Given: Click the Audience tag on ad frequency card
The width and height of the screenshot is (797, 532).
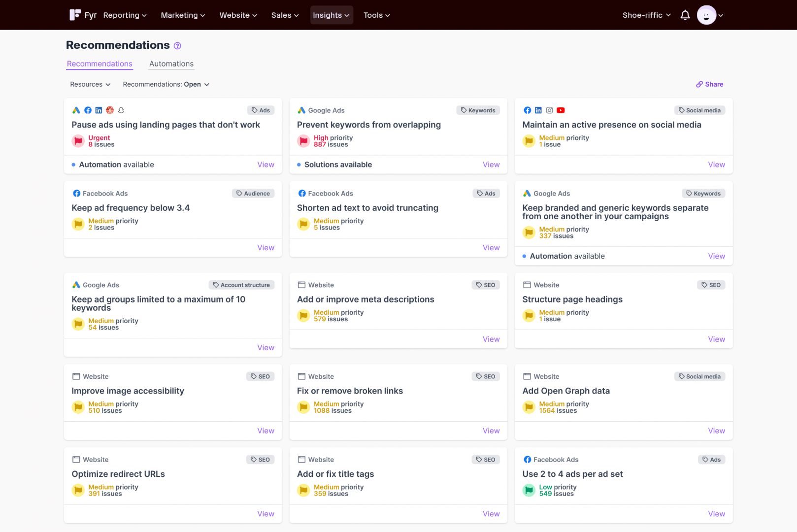Looking at the screenshot, I should tap(253, 194).
